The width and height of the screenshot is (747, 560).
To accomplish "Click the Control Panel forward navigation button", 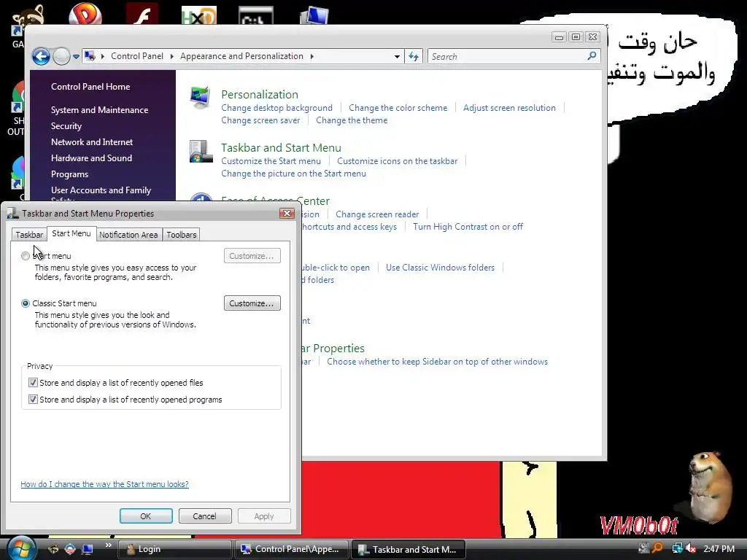I will tap(61, 57).
